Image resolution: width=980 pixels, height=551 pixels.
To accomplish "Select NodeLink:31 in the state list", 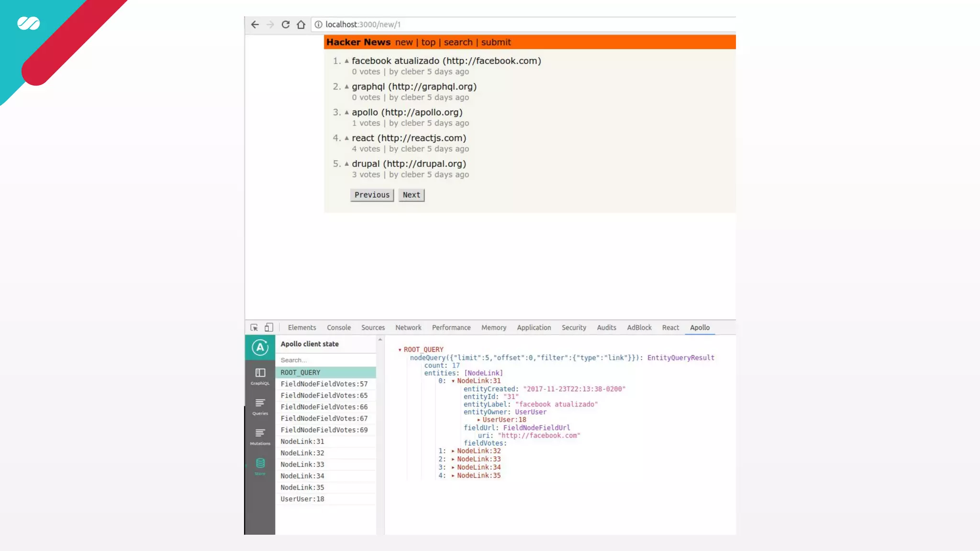I will tap(325, 441).
